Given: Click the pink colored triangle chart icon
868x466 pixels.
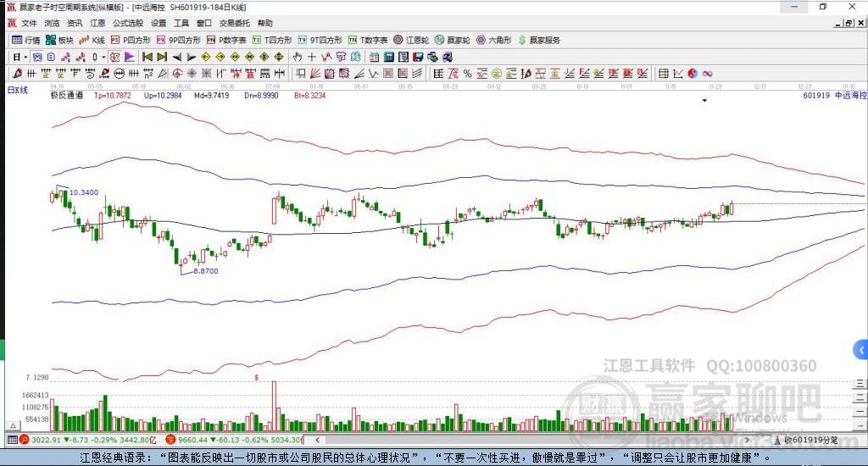Looking at the screenshot, I should click(130, 57).
